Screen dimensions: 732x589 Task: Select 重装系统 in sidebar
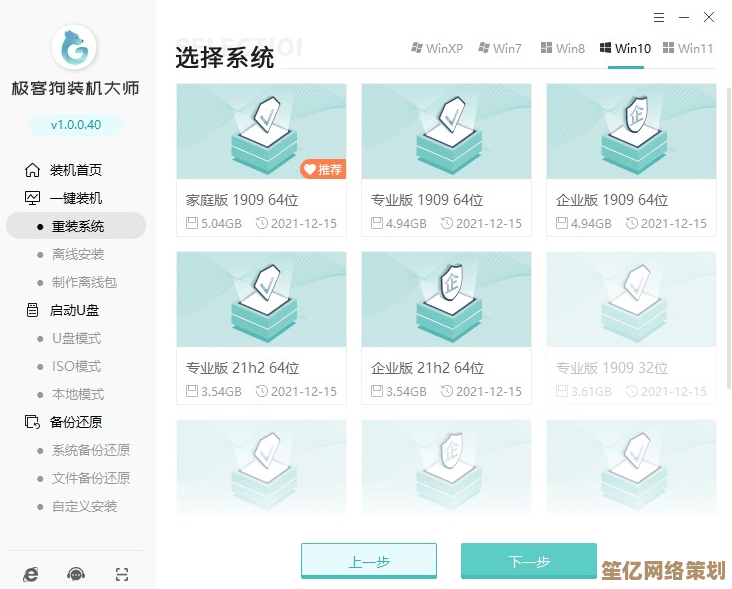coord(76,226)
